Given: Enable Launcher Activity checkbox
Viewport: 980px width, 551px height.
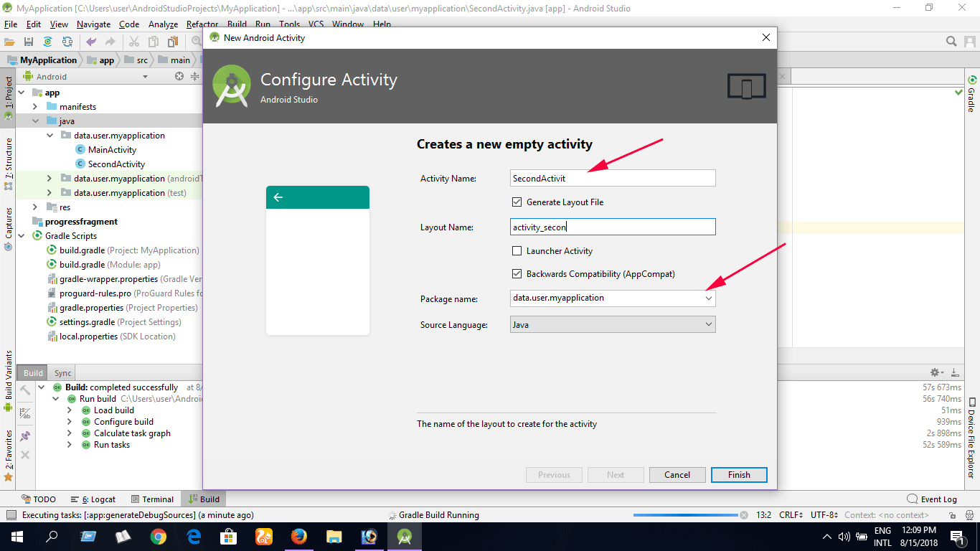Looking at the screenshot, I should click(517, 251).
